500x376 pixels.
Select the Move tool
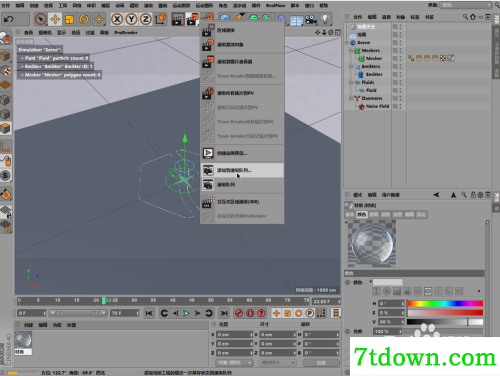[x=55, y=19]
